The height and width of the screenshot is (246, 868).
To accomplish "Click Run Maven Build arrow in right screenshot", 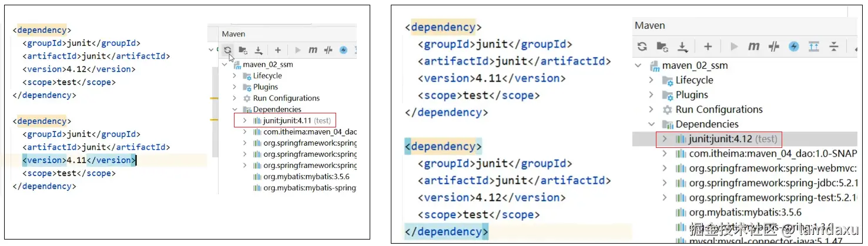I will 734,46.
